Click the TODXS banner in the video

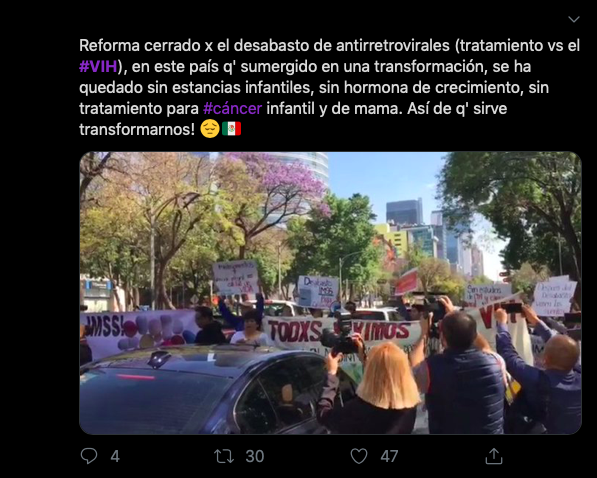click(341, 331)
